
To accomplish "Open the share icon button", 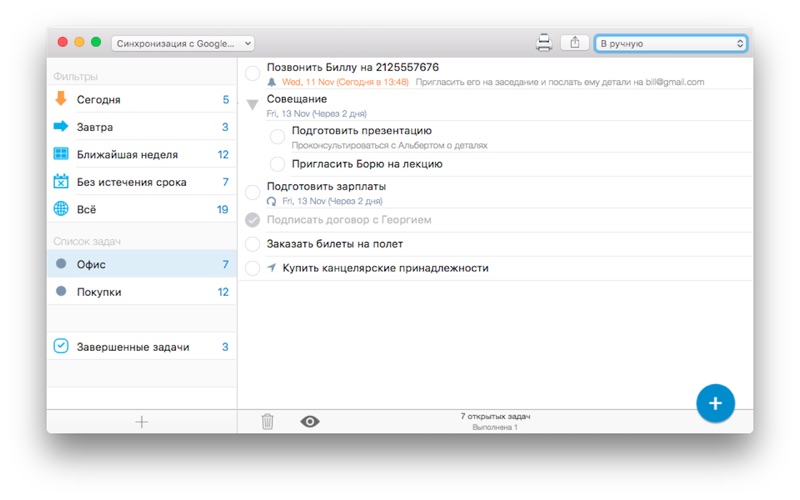I will [x=575, y=43].
